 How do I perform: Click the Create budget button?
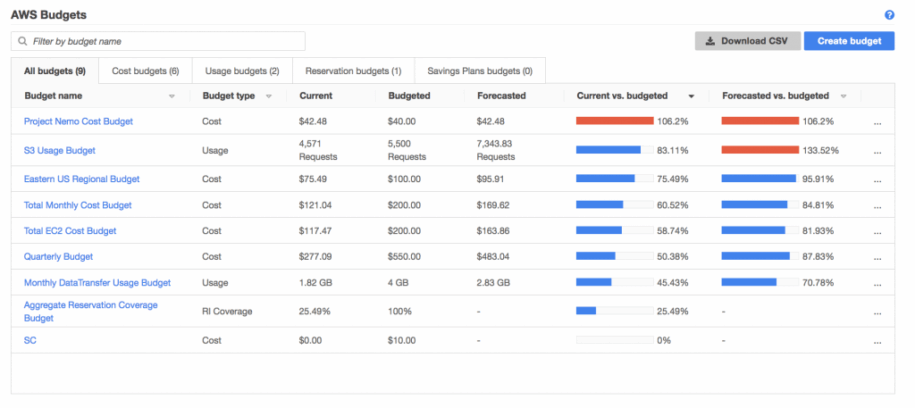click(849, 41)
